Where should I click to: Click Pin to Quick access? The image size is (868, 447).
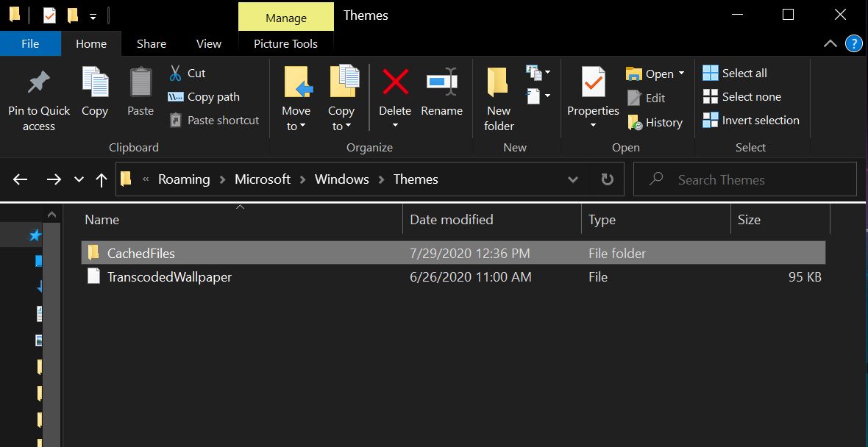(38, 96)
